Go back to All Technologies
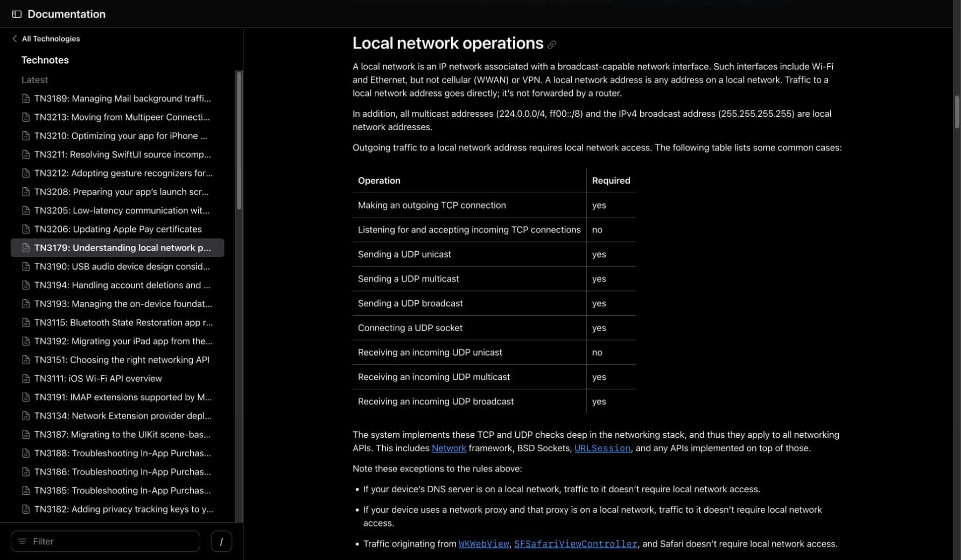The height and width of the screenshot is (560, 961). click(x=51, y=39)
